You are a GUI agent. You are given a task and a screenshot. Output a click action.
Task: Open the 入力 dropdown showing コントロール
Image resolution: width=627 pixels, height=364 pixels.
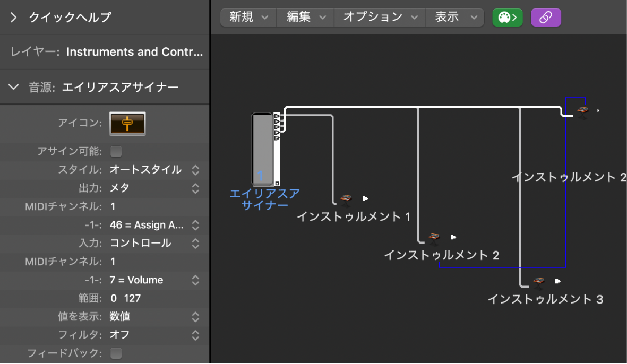click(154, 243)
